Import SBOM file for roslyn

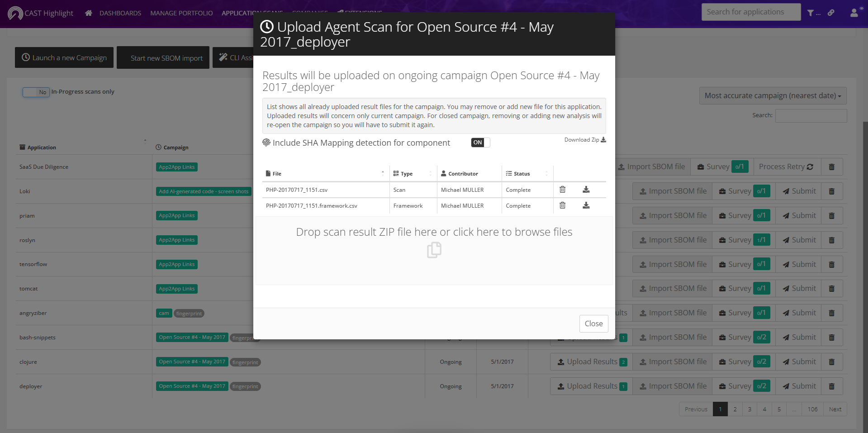coord(673,240)
